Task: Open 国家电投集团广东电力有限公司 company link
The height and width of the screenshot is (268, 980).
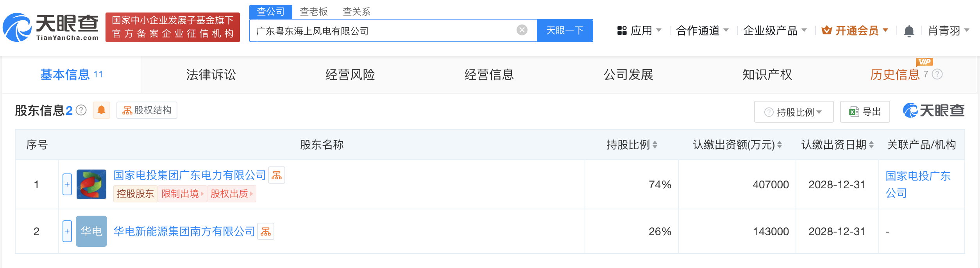Action: (190, 175)
